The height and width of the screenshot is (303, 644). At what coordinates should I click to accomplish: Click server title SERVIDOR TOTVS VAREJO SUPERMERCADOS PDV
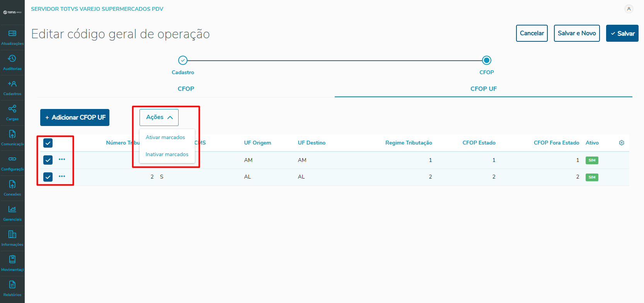pyautogui.click(x=97, y=9)
